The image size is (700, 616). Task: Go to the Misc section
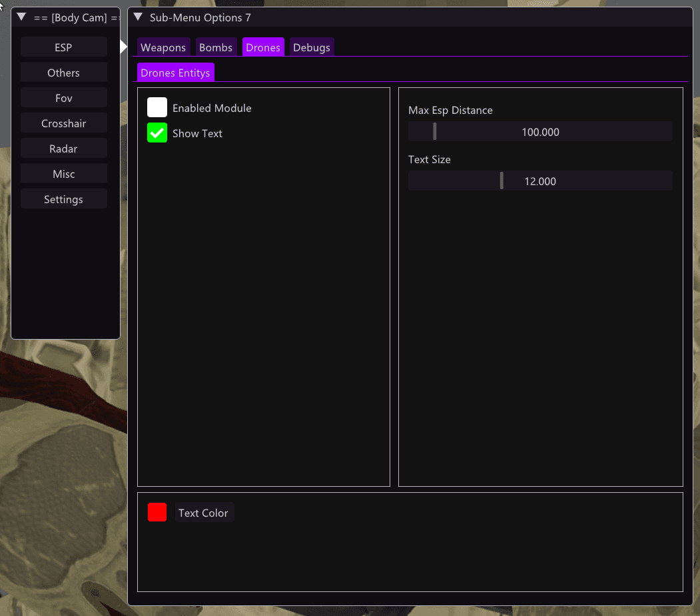pos(63,174)
